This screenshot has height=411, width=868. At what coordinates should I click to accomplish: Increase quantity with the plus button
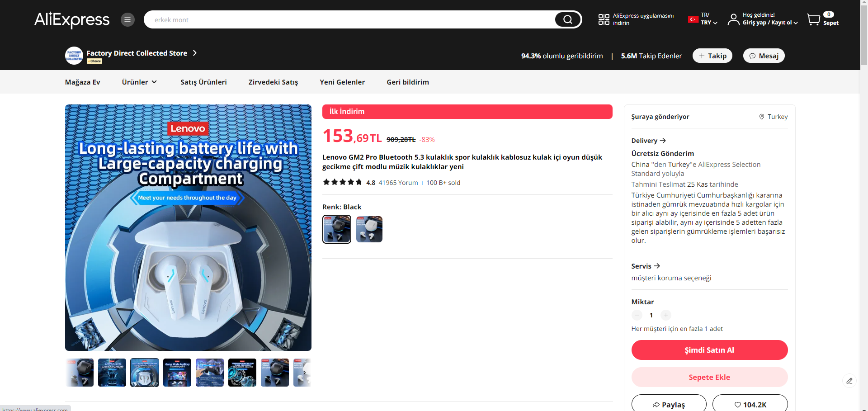(666, 315)
